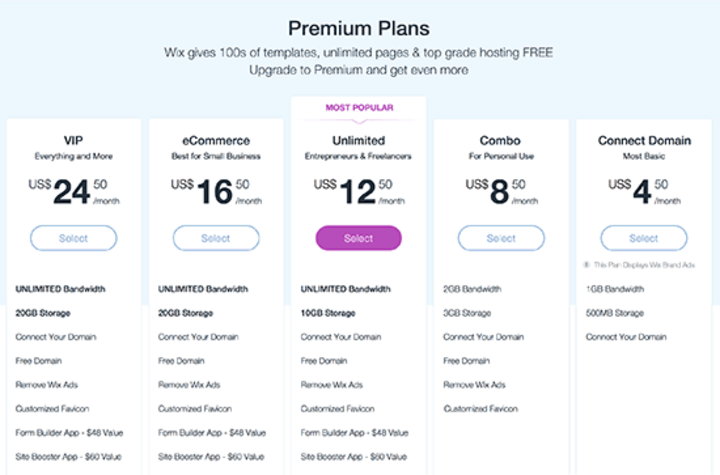
Task: Click the Premium Plans page heading
Action: (x=359, y=28)
